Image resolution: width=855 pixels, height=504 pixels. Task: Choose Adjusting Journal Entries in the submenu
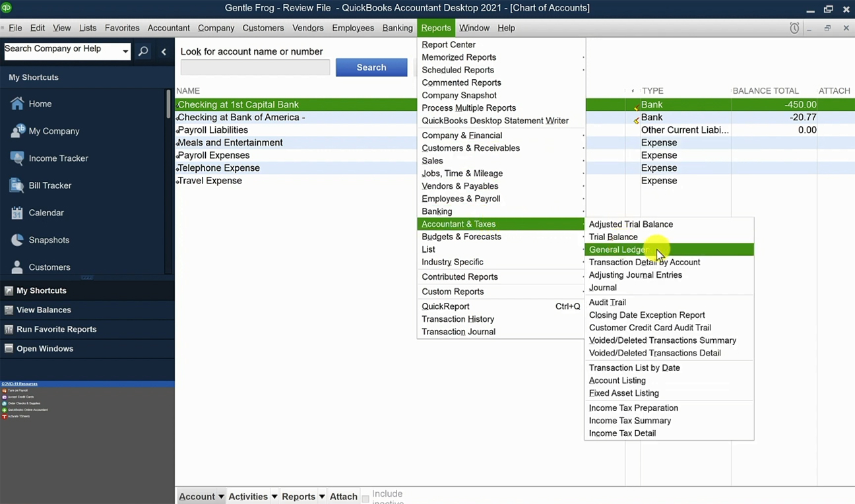coord(669,275)
